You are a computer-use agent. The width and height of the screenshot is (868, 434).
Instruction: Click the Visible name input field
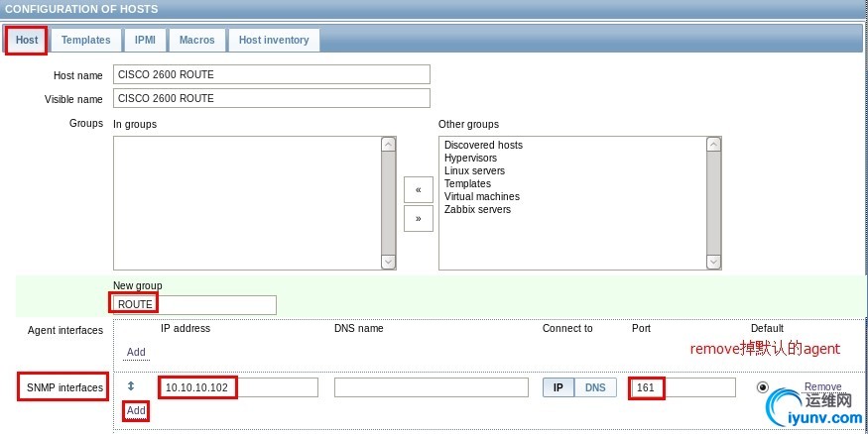271,98
